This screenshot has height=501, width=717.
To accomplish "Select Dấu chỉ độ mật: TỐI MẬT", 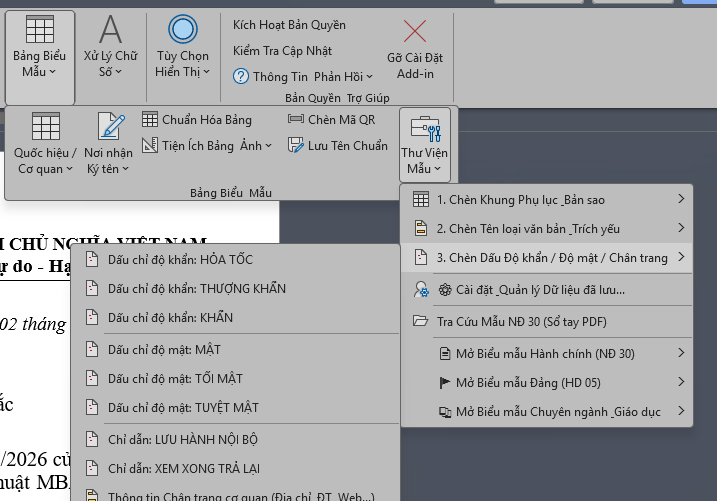I will pyautogui.click(x=235, y=378).
